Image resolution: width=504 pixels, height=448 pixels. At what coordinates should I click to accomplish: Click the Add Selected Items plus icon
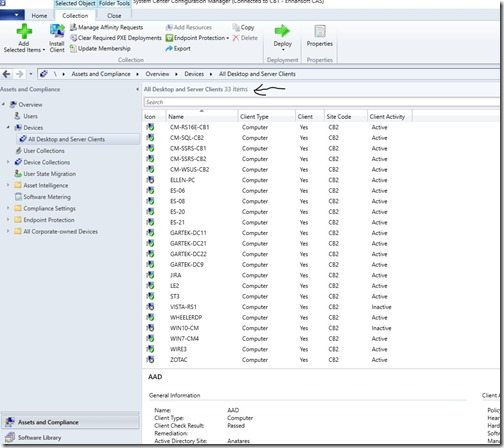click(24, 31)
